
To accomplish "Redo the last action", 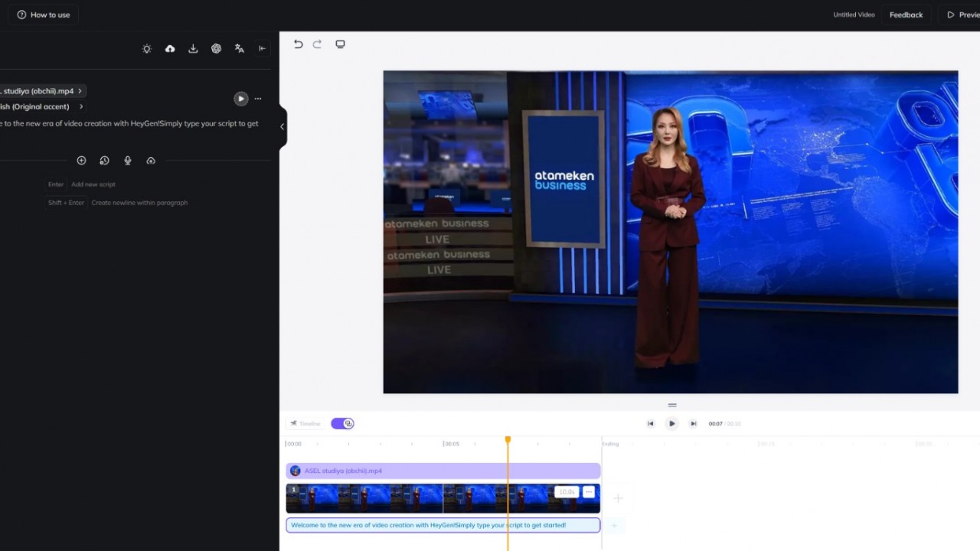I will tap(317, 44).
